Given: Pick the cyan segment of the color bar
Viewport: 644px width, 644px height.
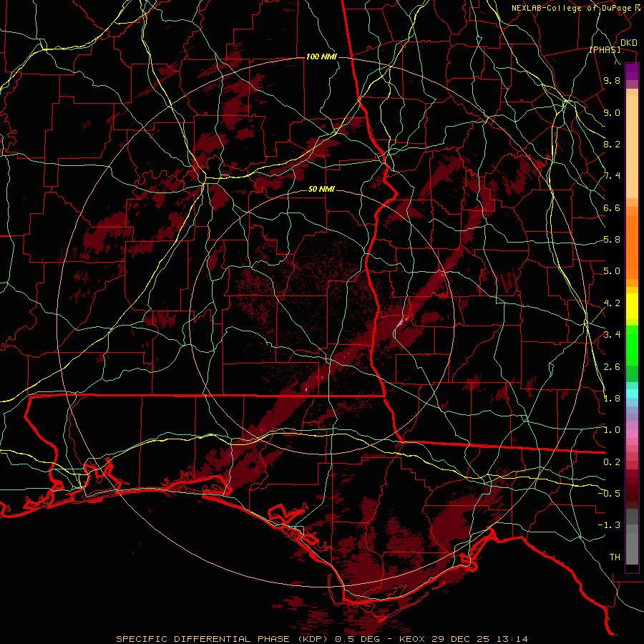Looking at the screenshot, I should [x=632, y=394].
